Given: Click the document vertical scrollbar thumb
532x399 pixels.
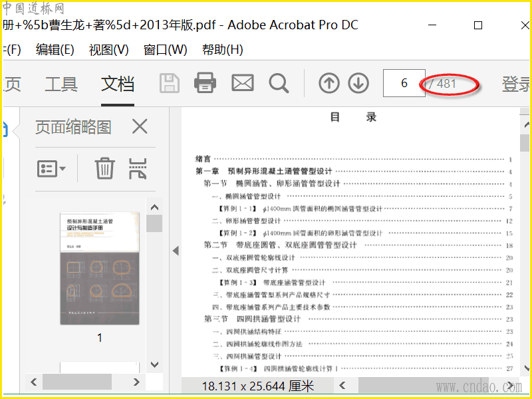Looking at the screenshot, I should pos(525,143).
